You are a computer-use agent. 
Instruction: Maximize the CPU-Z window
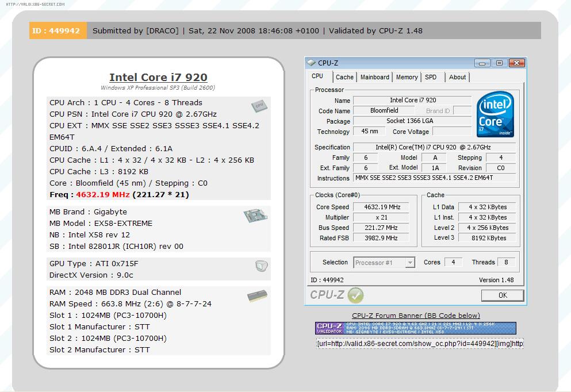(x=499, y=63)
